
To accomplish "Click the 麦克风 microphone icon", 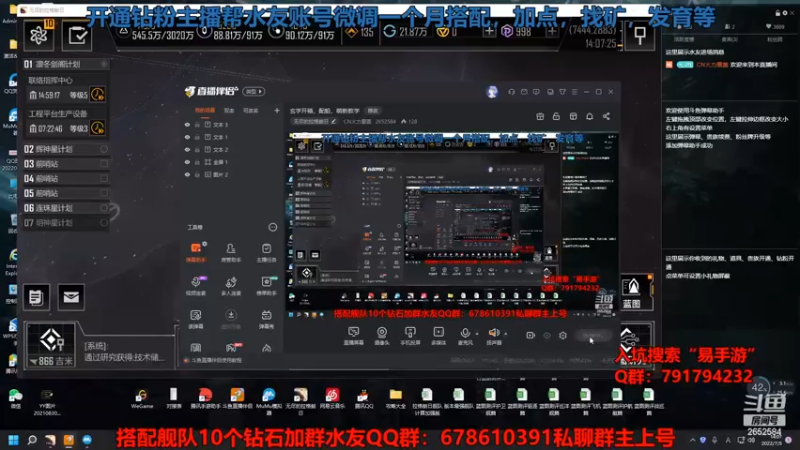I will (x=465, y=333).
